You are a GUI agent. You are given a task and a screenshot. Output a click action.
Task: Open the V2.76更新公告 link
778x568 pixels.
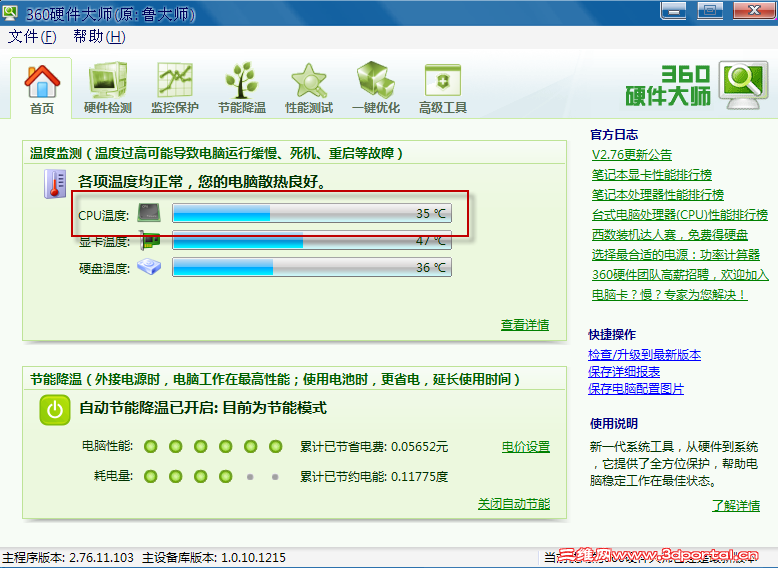(x=632, y=155)
